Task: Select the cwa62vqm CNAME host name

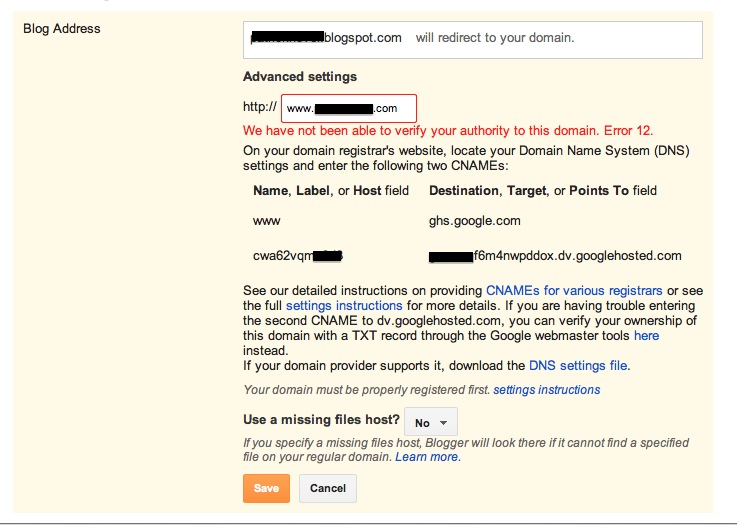Action: pos(298,256)
